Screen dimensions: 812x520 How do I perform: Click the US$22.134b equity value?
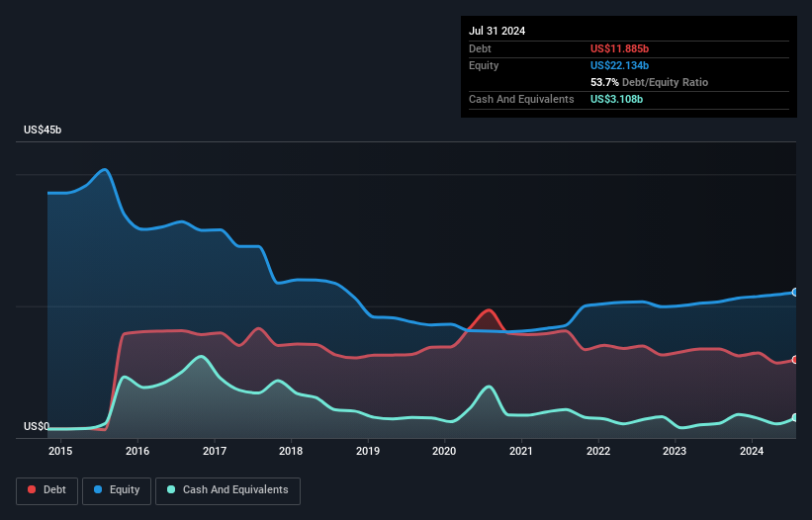619,65
